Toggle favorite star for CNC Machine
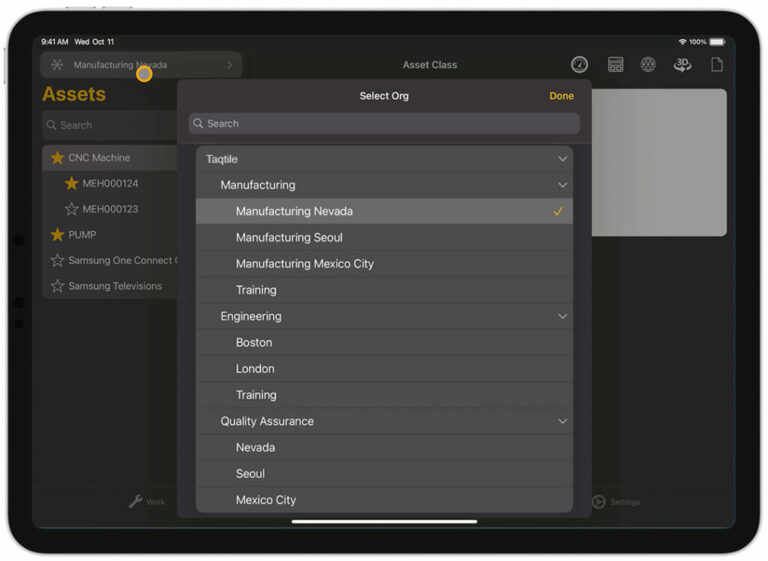Image resolution: width=768 pixels, height=561 pixels. (57, 158)
